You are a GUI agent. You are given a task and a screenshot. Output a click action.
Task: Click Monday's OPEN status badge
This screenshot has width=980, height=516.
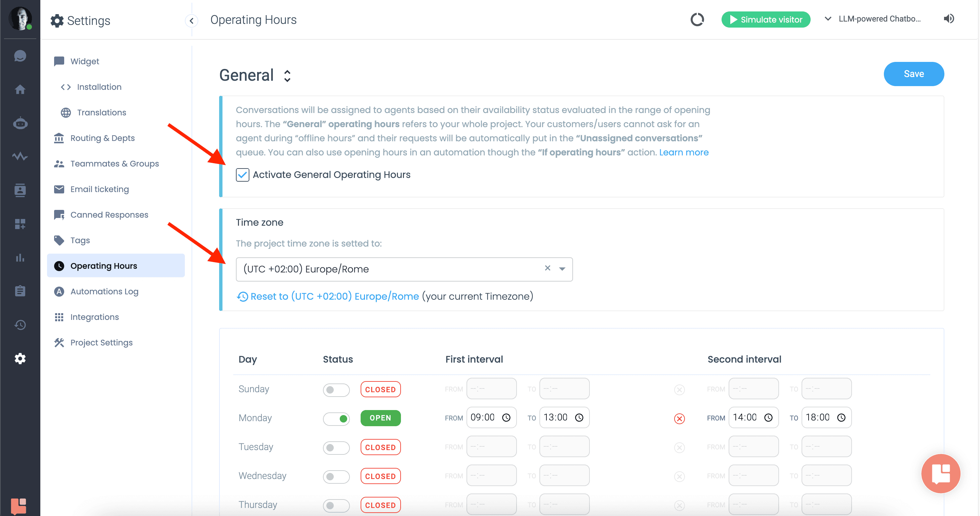(x=380, y=418)
